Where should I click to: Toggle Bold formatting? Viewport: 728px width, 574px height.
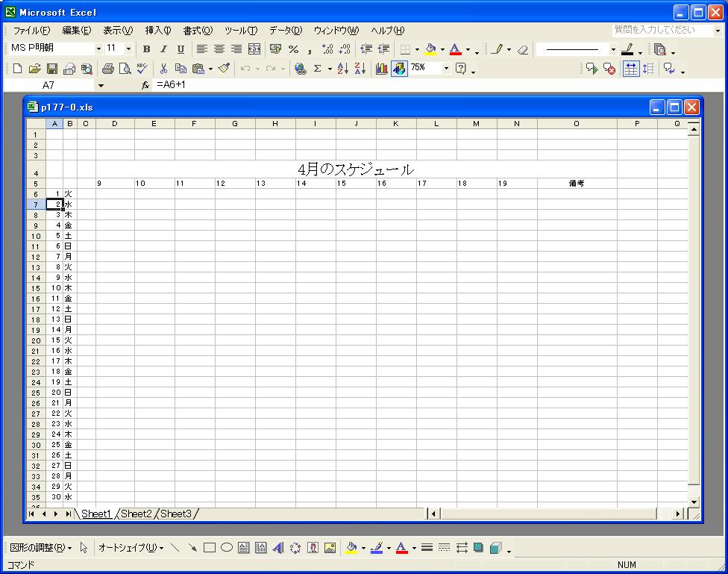(x=146, y=49)
